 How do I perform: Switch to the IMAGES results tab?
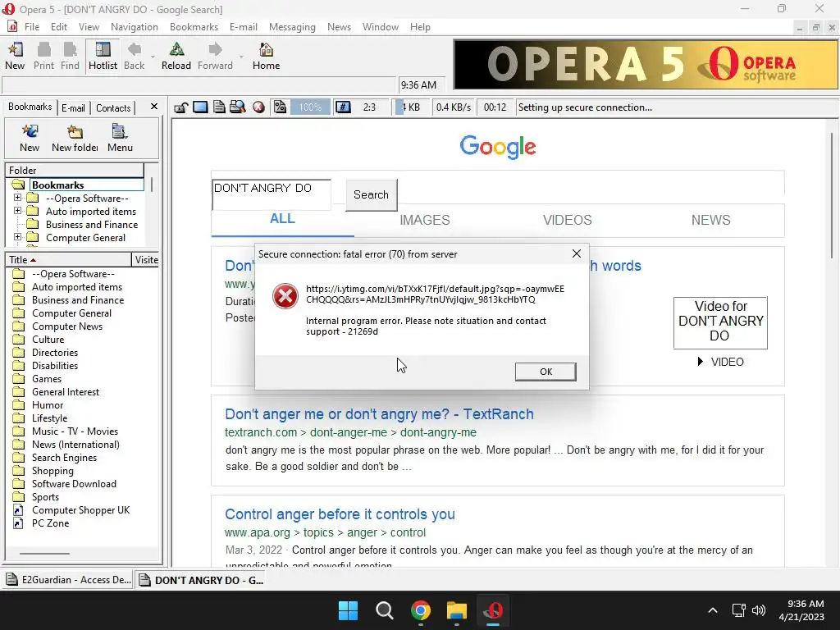(x=425, y=220)
